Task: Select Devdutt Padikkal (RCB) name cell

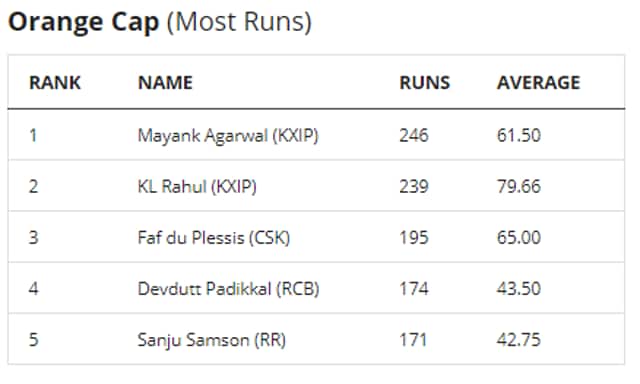Action: (x=228, y=289)
